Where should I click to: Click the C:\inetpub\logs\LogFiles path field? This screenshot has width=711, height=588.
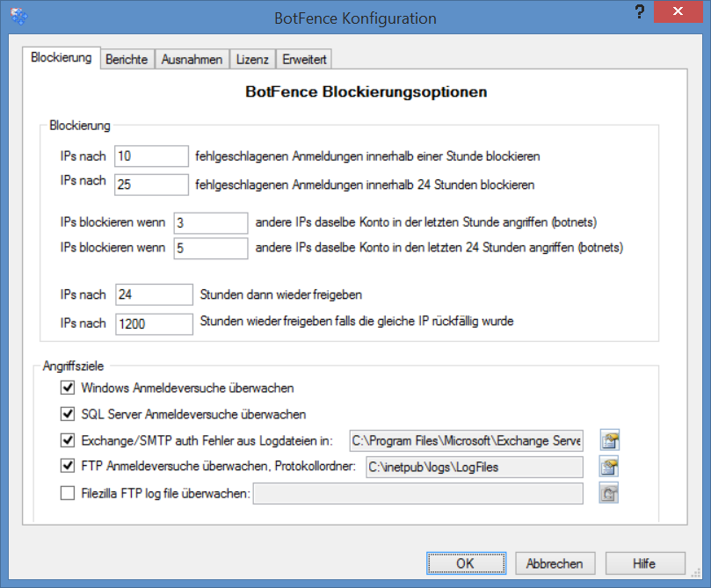[x=475, y=467]
